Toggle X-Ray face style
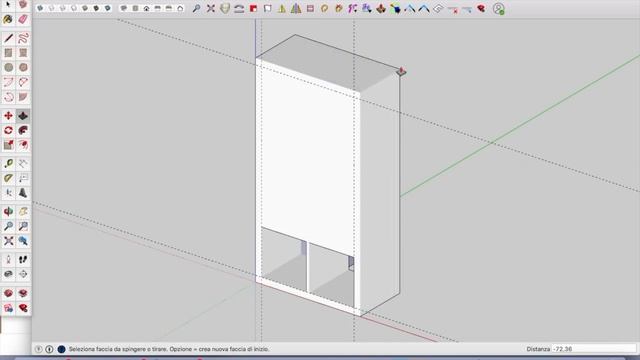Image resolution: width=640 pixels, height=360 pixels. tap(40, 8)
